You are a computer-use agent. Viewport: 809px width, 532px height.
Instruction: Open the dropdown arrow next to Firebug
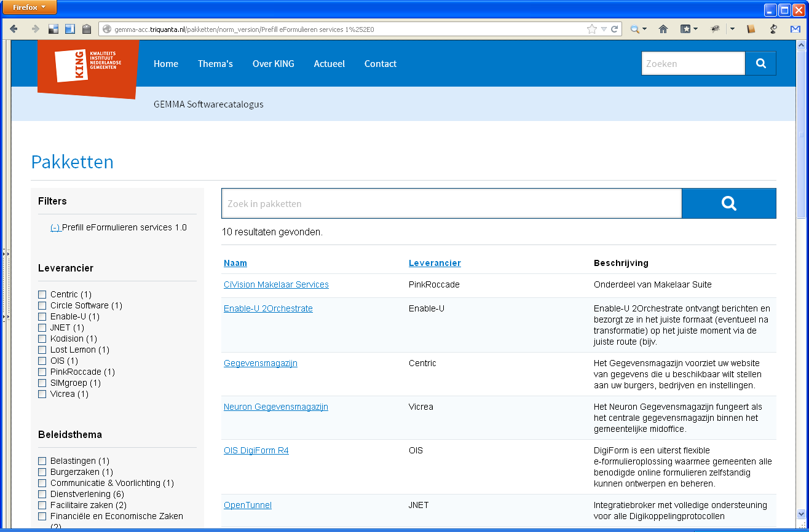coord(732,29)
